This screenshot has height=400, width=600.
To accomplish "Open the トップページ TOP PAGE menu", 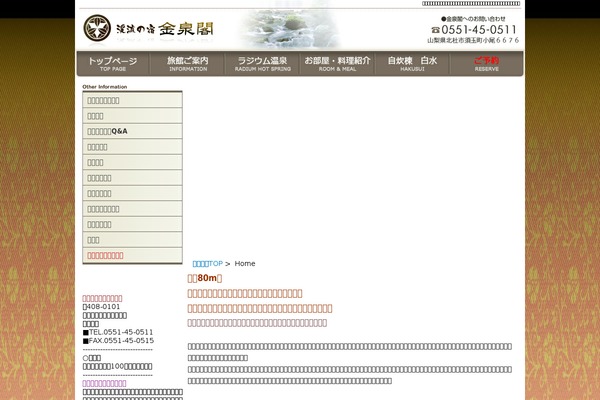I will click(x=113, y=64).
